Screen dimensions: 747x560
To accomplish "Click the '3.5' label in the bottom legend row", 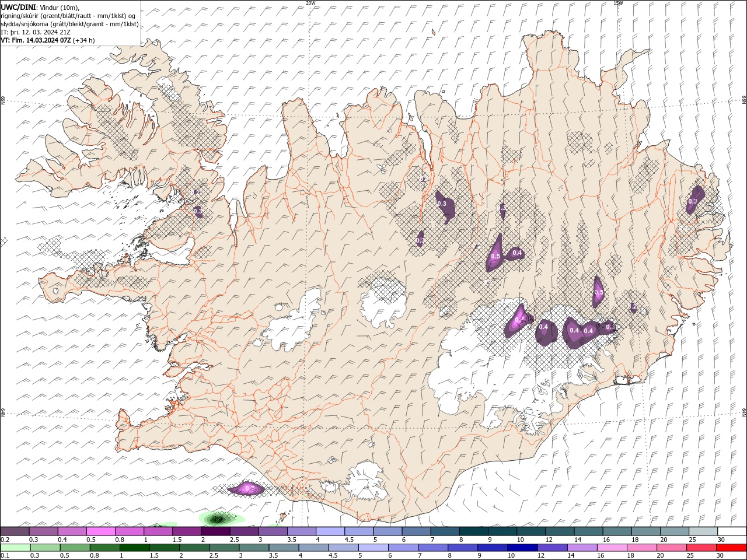I will click(x=274, y=556).
